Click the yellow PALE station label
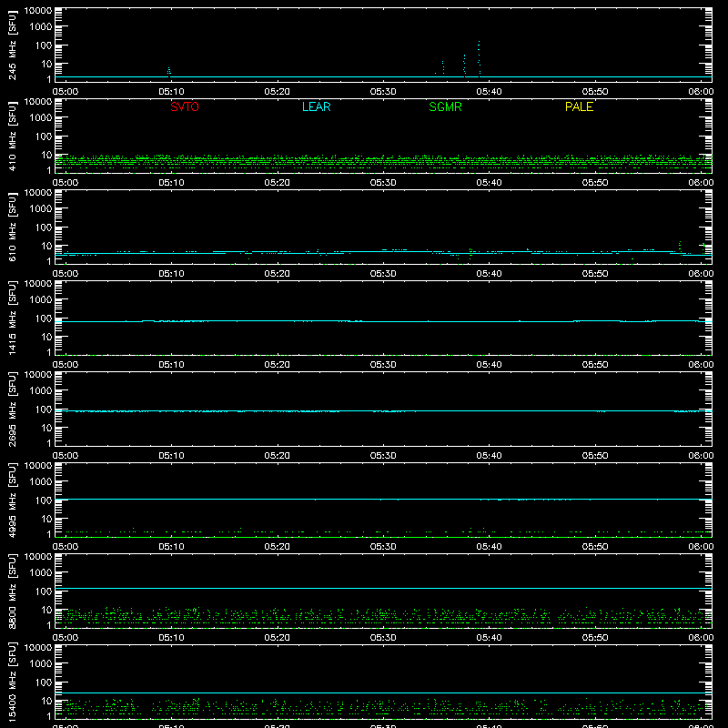The image size is (728, 728). coord(579,106)
